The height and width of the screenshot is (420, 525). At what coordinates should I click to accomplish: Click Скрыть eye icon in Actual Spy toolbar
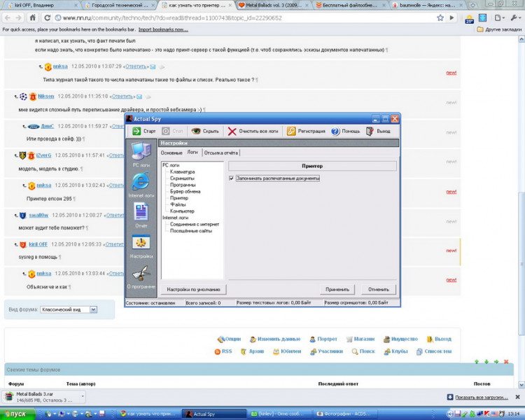coord(205,131)
